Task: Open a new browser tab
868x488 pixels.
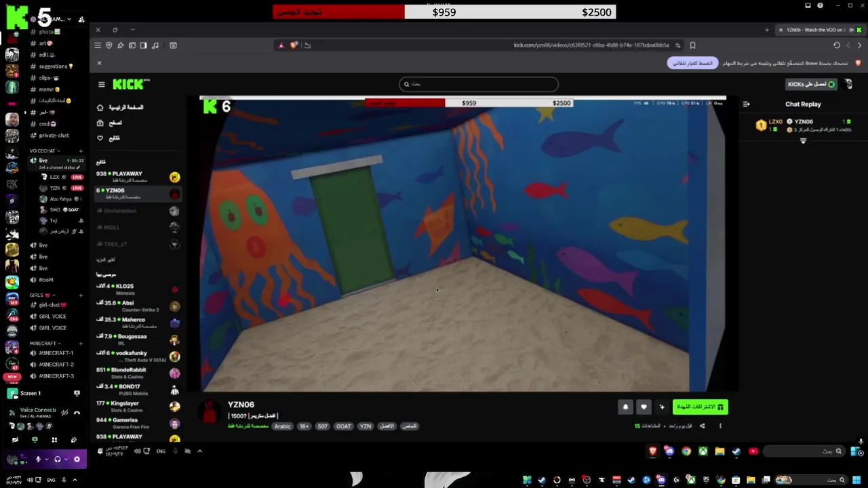Action: tap(767, 30)
